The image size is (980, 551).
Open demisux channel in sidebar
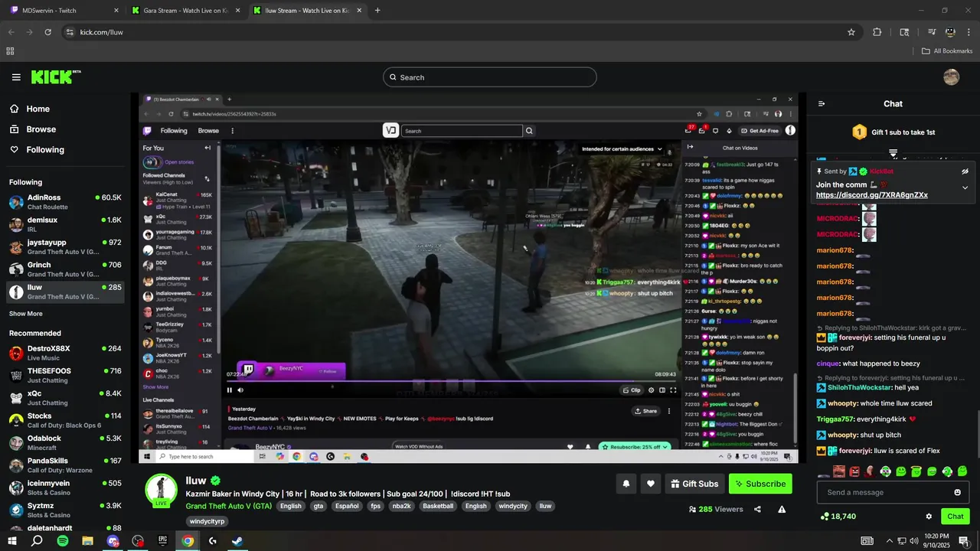[x=65, y=224]
